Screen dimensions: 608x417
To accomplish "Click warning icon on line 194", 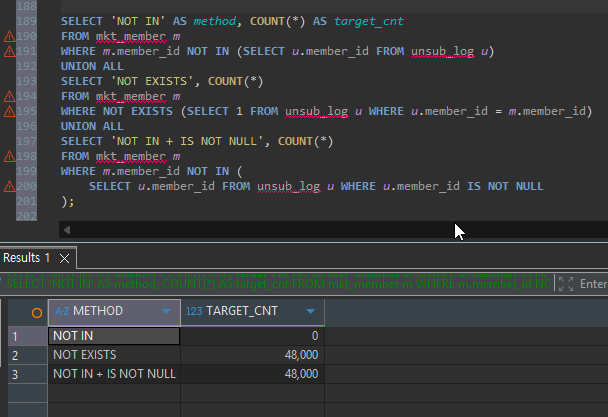I will coord(9,97).
